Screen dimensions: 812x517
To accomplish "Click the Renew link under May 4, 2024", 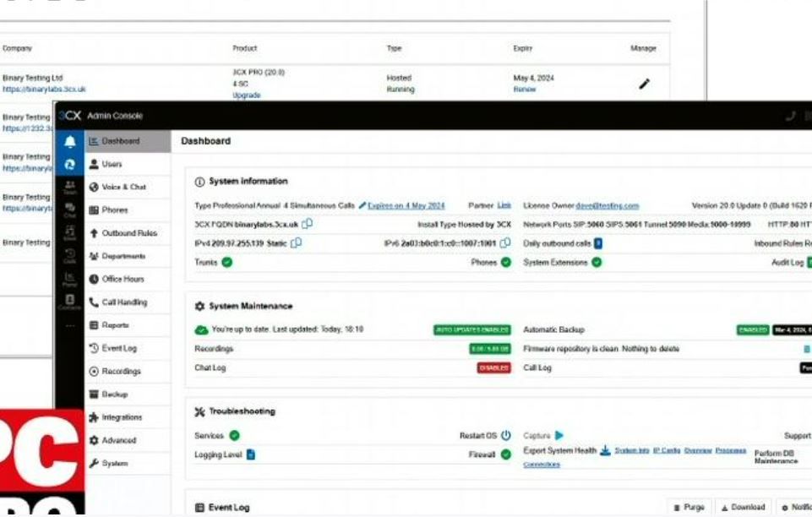I will 524,89.
